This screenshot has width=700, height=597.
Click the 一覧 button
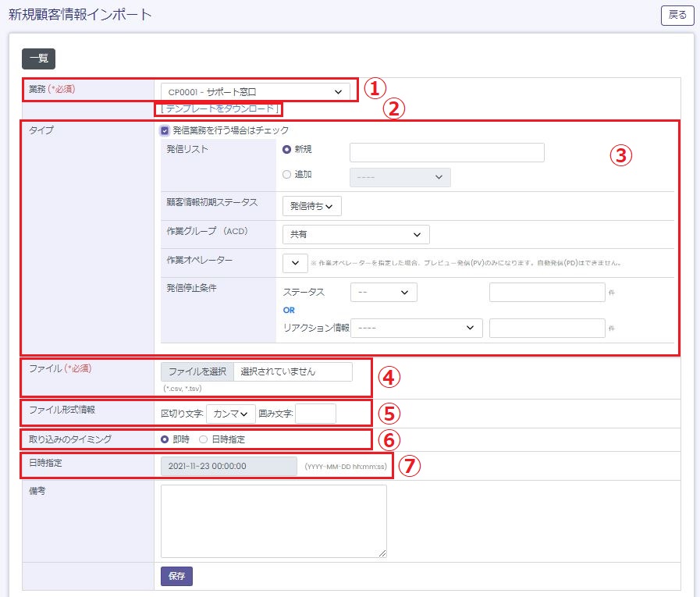[x=38, y=59]
